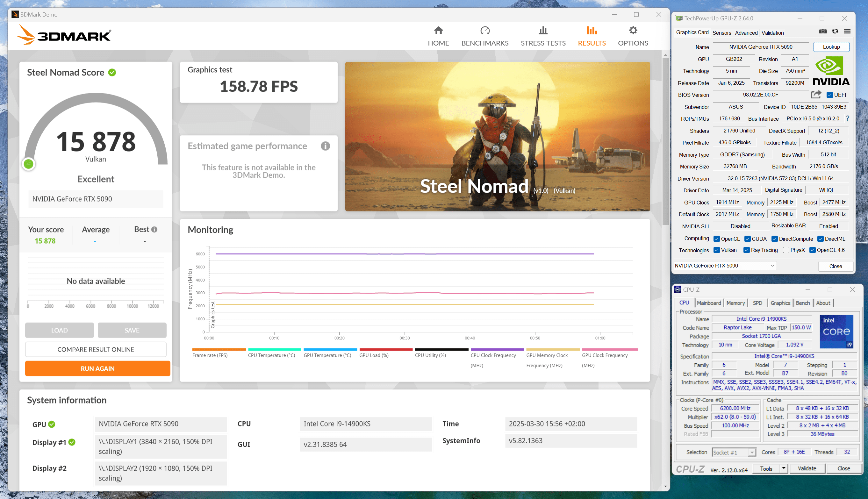Click the GPU name field in GPU-Z

pos(760,47)
